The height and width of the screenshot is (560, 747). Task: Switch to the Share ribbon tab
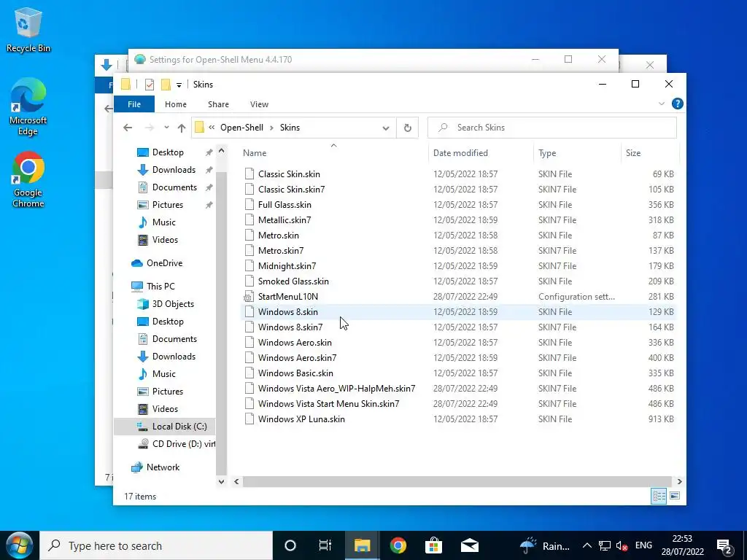point(218,104)
